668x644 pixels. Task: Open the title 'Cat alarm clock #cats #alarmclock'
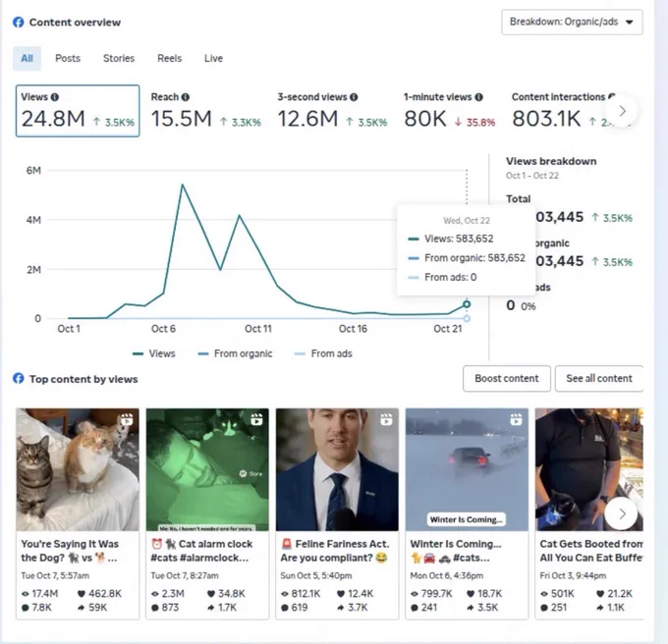coord(201,551)
